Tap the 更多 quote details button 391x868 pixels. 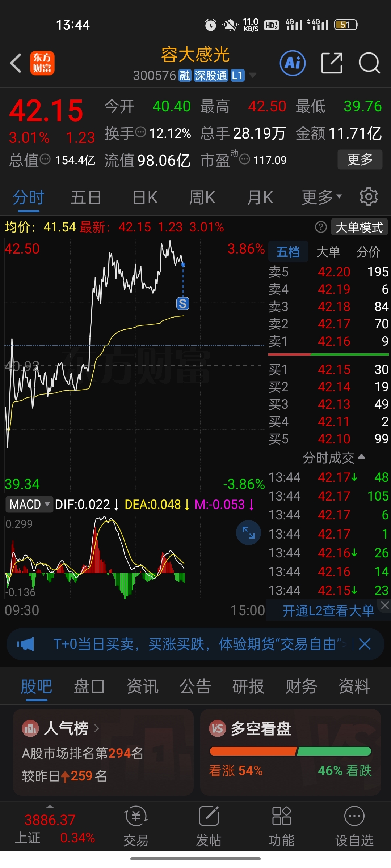pos(360,159)
